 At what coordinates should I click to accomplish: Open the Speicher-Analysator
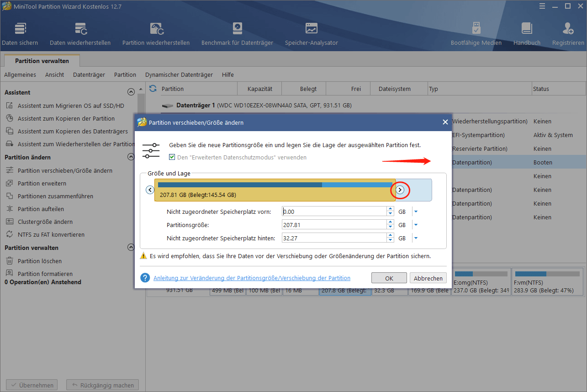(311, 33)
